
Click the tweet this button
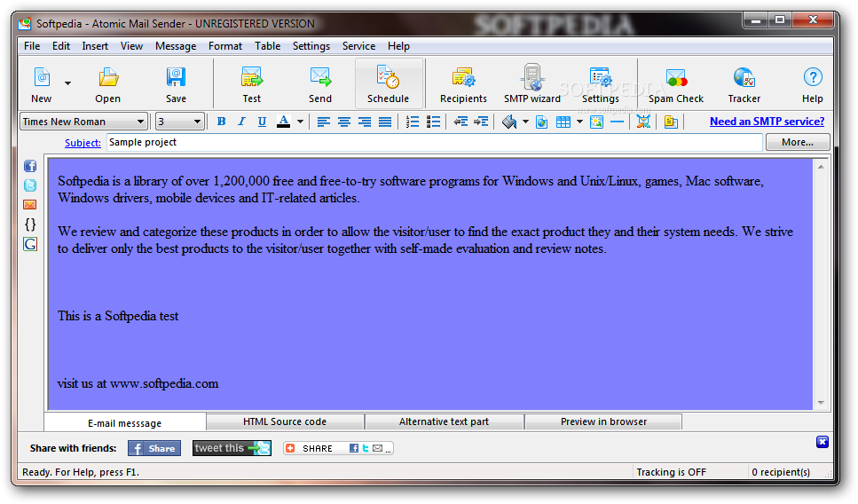point(232,448)
